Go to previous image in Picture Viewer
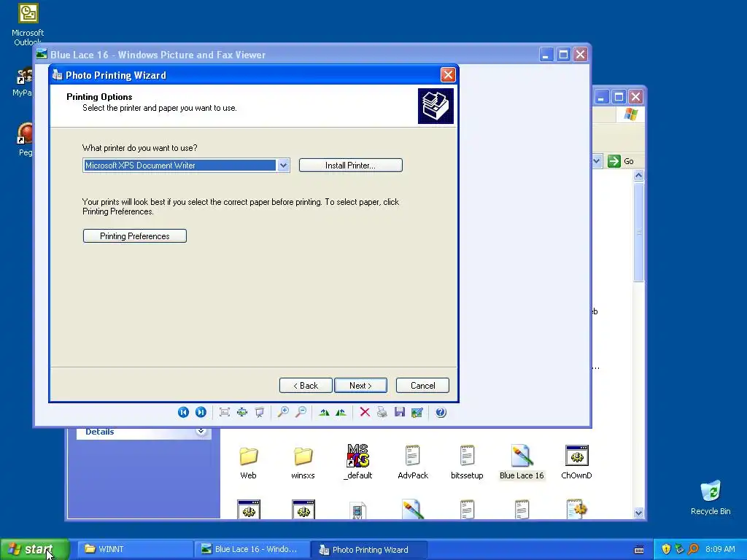This screenshot has width=747, height=560. 183,413
